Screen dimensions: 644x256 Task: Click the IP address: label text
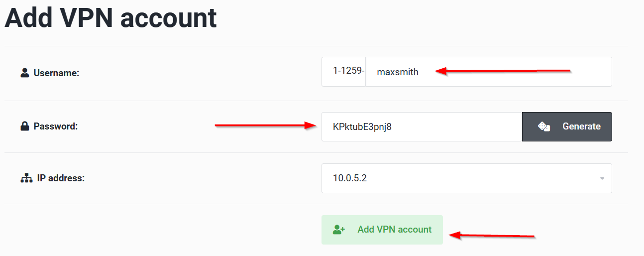pyautogui.click(x=61, y=178)
